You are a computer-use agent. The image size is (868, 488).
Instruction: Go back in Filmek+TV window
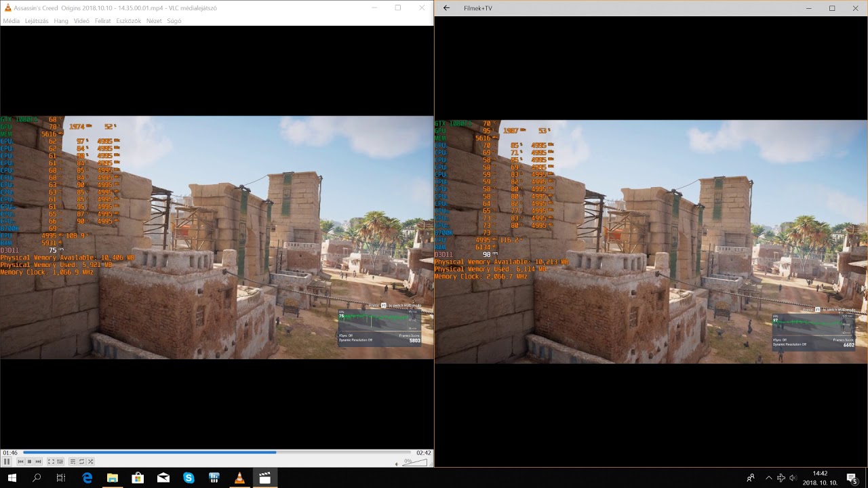tap(446, 8)
